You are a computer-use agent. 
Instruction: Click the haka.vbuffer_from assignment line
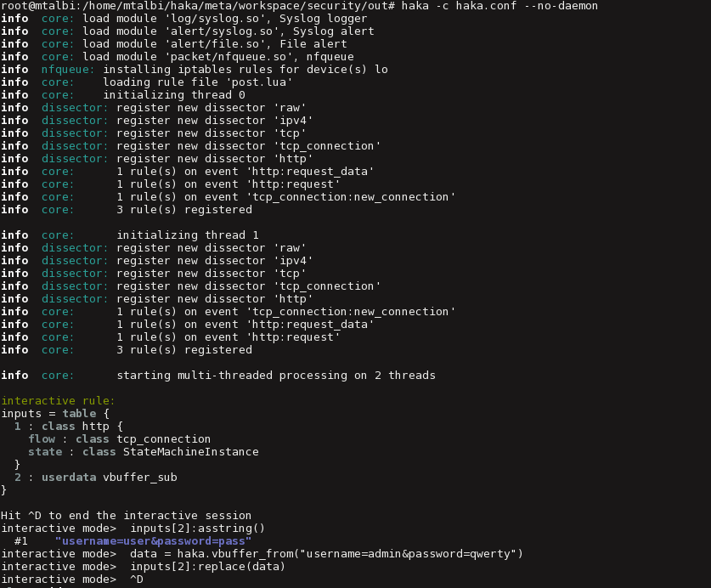326,554
